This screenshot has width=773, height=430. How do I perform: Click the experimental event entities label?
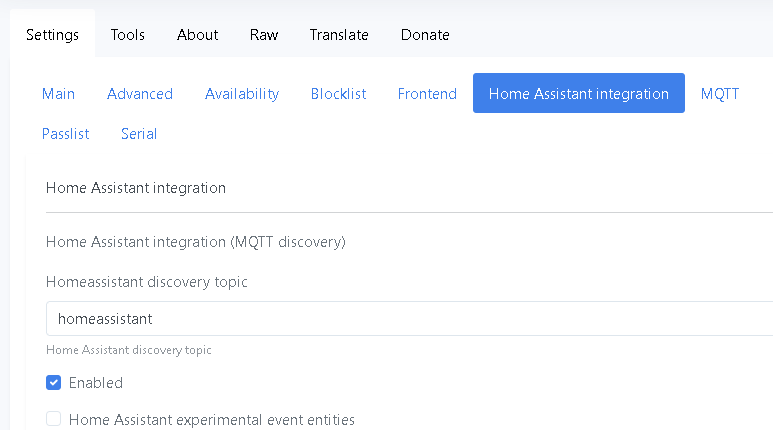click(x=211, y=420)
